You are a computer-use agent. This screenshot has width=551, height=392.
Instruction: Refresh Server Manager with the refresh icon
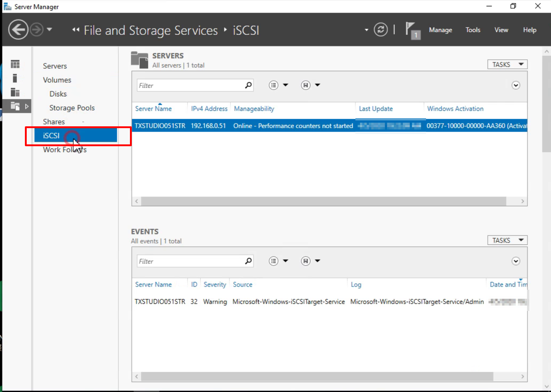click(381, 30)
